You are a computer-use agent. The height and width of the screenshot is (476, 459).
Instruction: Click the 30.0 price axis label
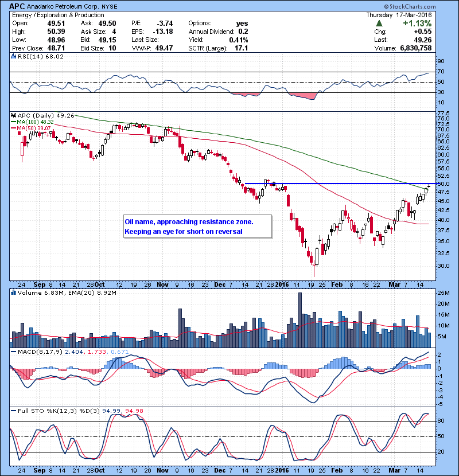click(x=443, y=266)
